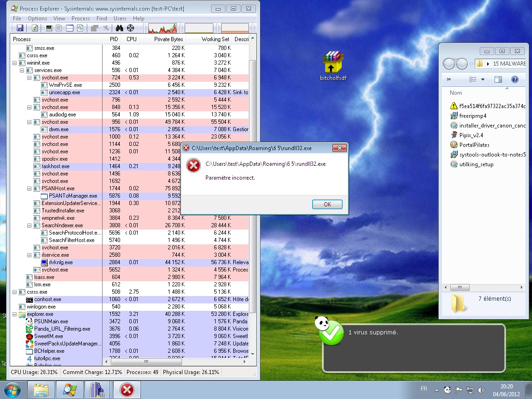This screenshot has width=532, height=399.
Task: Sort by the Private Bytes column header
Action: click(163, 39)
